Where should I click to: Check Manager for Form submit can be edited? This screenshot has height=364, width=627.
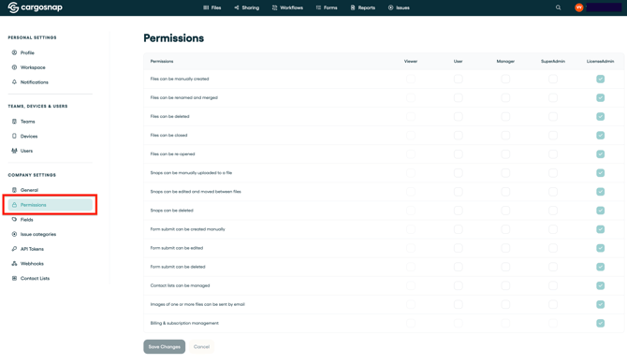(x=505, y=248)
